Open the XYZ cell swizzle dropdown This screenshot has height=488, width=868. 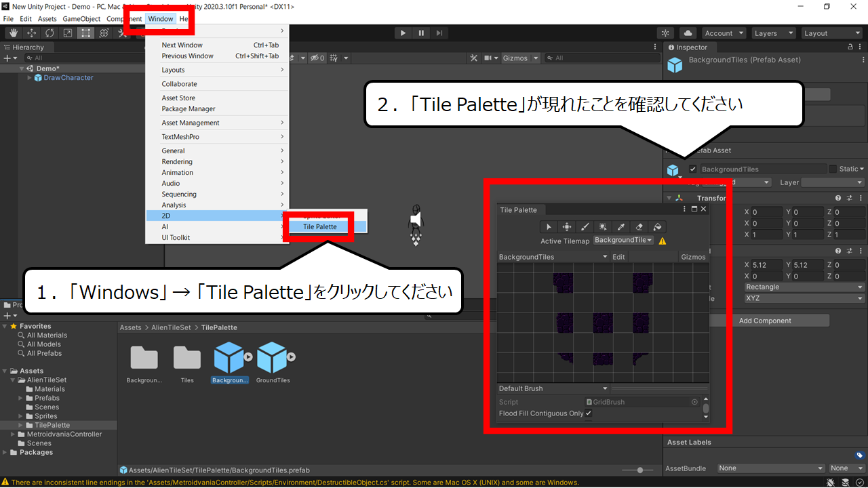tap(804, 298)
